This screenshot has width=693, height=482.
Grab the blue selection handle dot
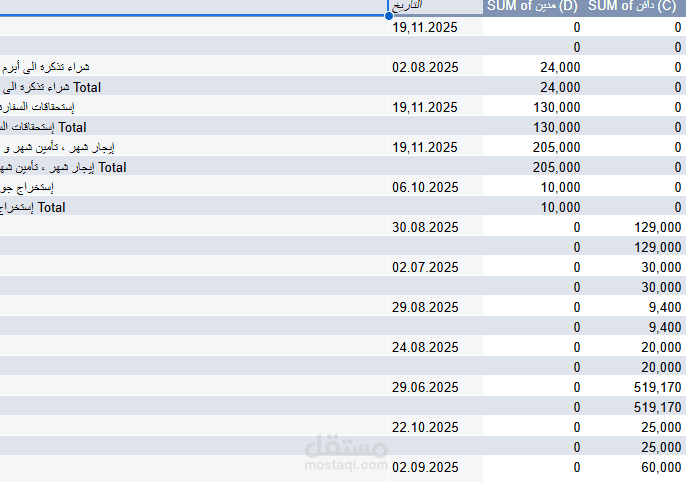click(389, 16)
